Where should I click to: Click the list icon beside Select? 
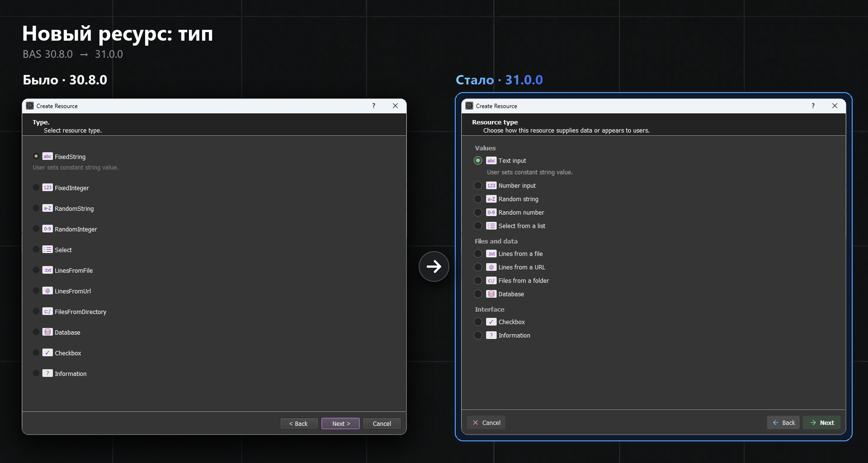(x=47, y=249)
